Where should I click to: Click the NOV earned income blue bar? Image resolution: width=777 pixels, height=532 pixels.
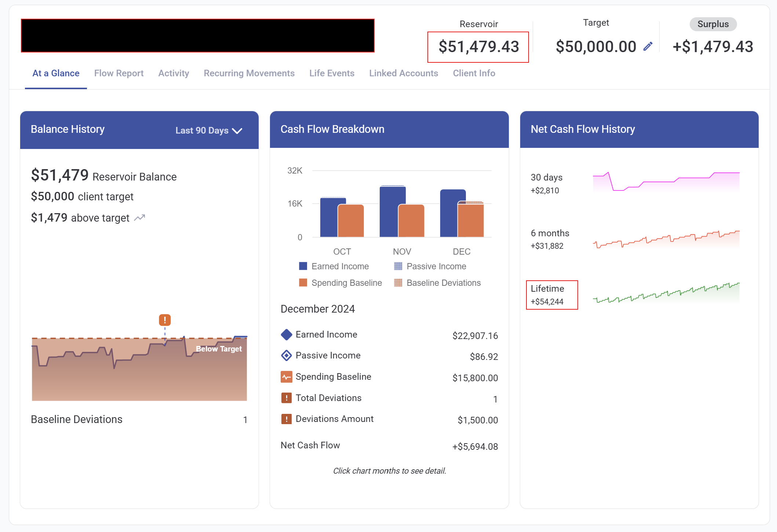[389, 212]
